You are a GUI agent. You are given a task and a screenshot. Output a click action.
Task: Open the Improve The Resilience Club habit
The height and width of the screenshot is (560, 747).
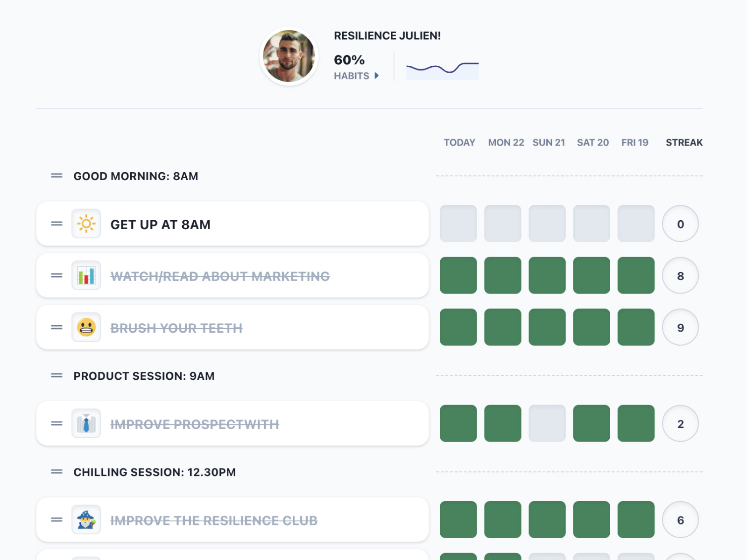214,520
